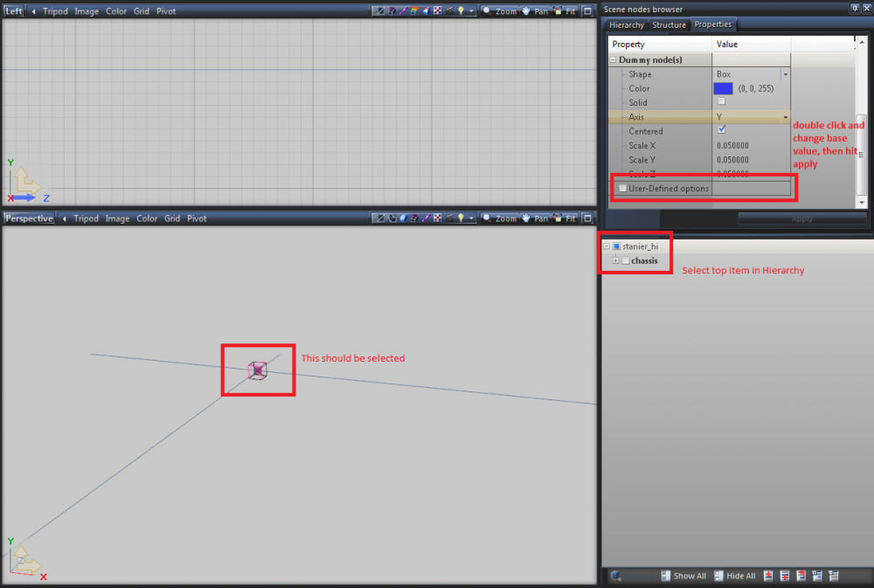Collapse the Dummy node(s) property group

(614, 59)
